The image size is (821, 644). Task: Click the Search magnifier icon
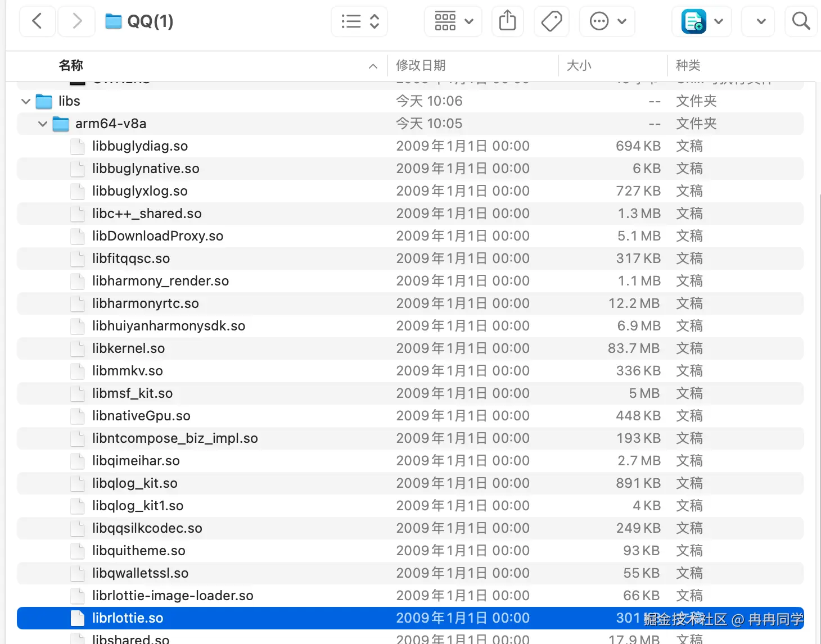tap(801, 21)
